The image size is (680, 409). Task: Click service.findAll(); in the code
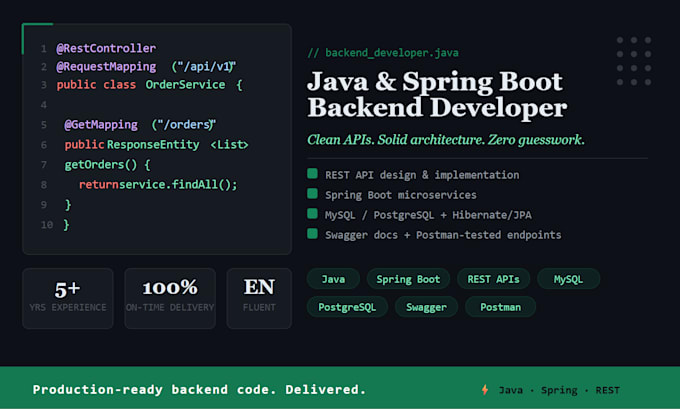178,185
